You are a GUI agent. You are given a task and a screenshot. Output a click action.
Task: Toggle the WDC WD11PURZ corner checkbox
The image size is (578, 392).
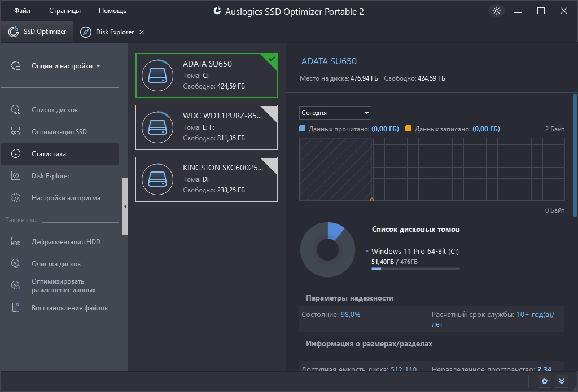click(x=271, y=112)
